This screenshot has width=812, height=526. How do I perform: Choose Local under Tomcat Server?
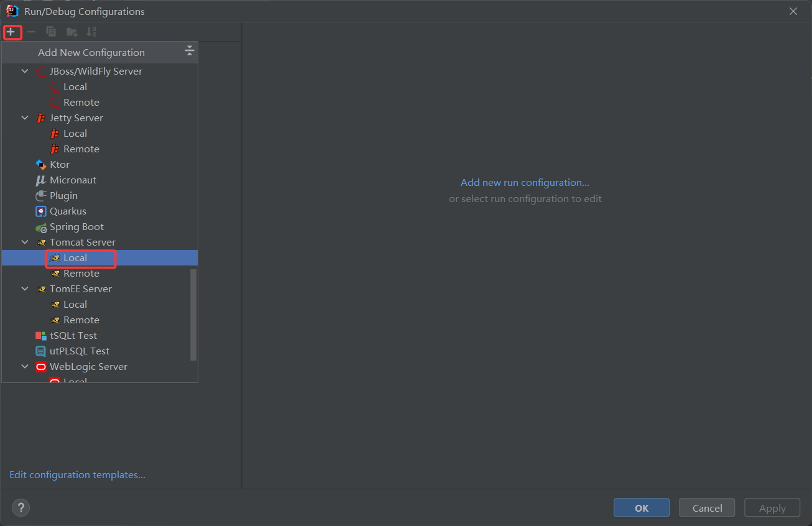click(99, 258)
